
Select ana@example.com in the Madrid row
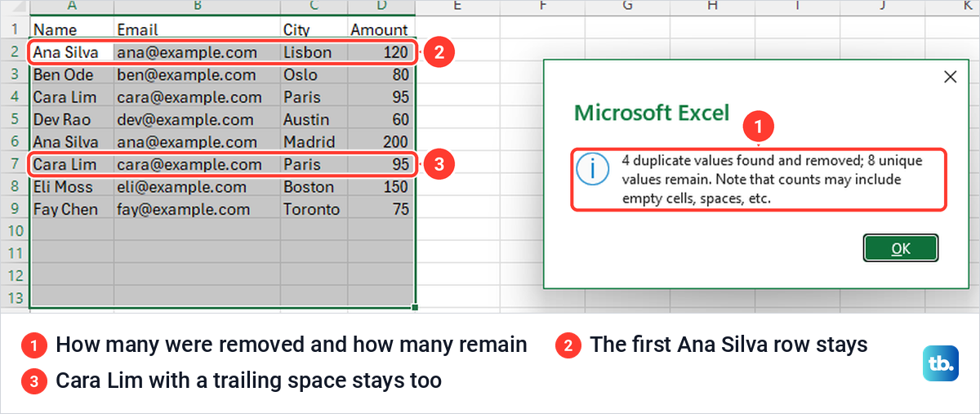(197, 142)
